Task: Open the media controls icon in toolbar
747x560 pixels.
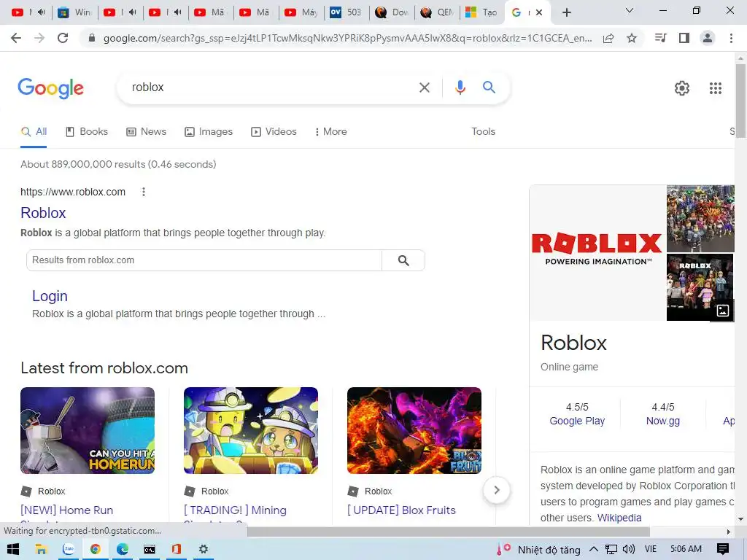Action: (x=660, y=38)
